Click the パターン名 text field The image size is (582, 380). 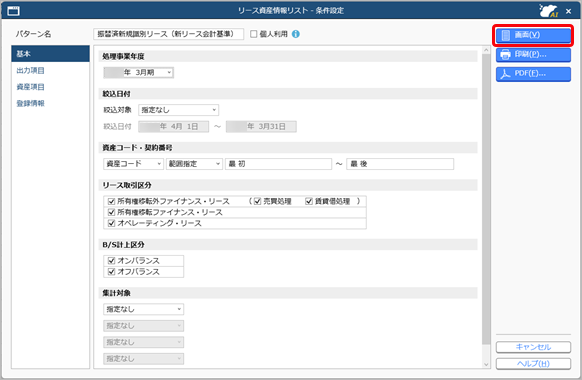[169, 34]
